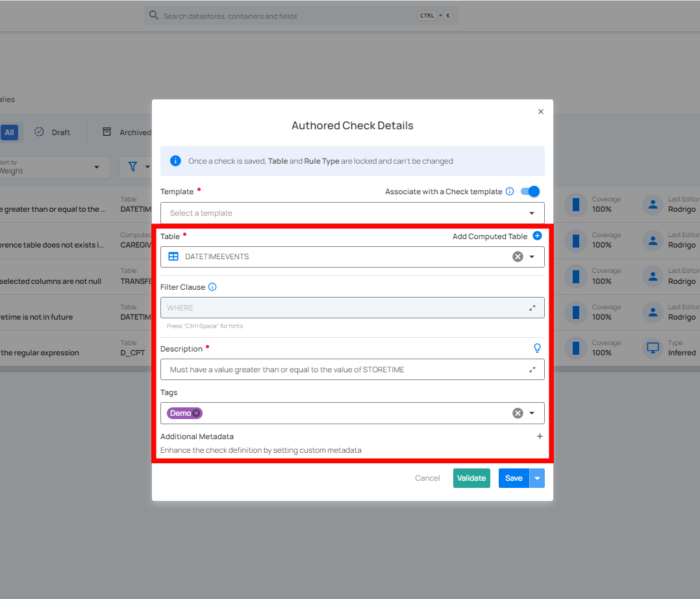Switch to the Draft tab
Image resolution: width=700 pixels, height=599 pixels.
click(53, 133)
